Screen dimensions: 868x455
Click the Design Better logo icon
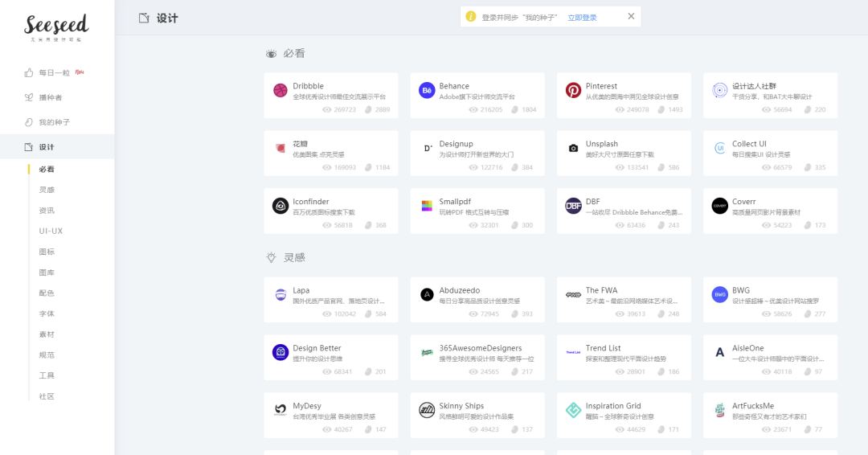(x=280, y=352)
